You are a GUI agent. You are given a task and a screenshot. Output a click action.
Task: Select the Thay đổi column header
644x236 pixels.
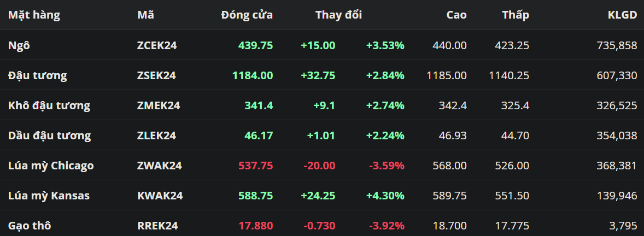pos(338,15)
